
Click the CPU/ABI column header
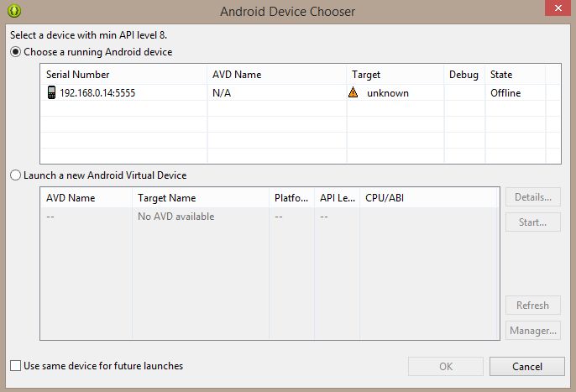pos(429,198)
